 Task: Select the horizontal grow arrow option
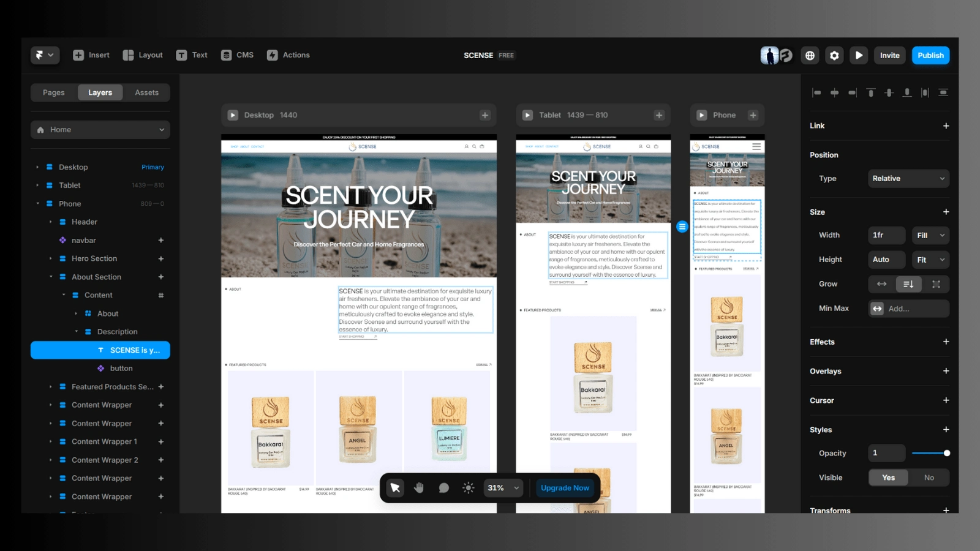[881, 284]
